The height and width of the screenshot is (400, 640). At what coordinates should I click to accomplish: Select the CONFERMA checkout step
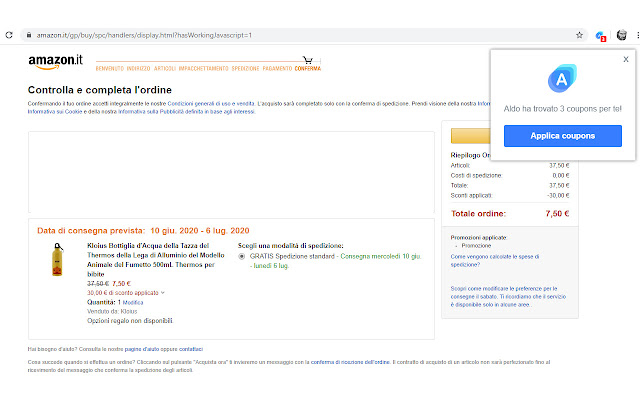pos(308,69)
